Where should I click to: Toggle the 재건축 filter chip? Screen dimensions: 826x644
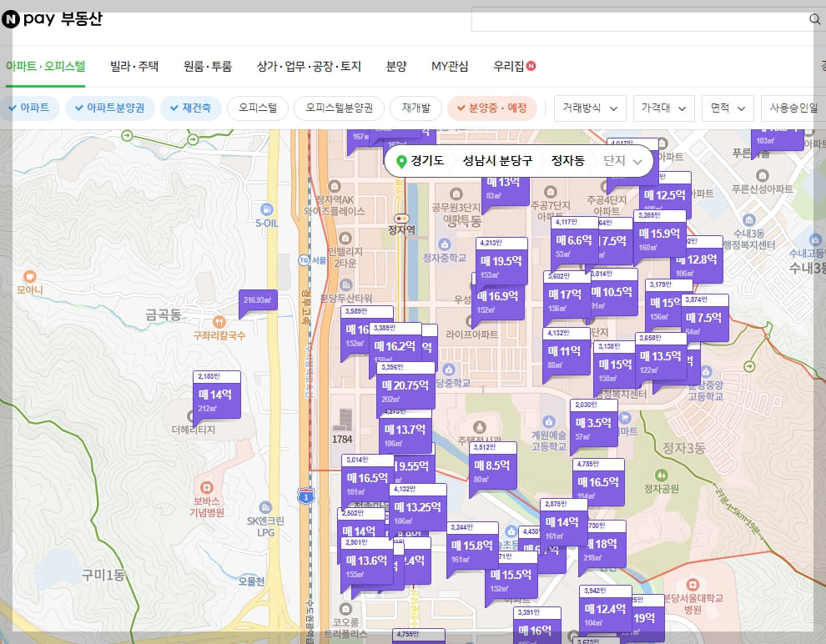tap(191, 108)
